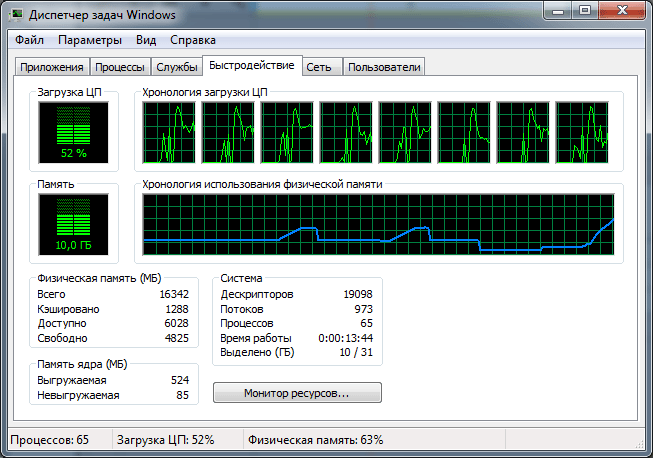Switch to the Приложения tab
This screenshot has width=653, height=458.
click(50, 67)
